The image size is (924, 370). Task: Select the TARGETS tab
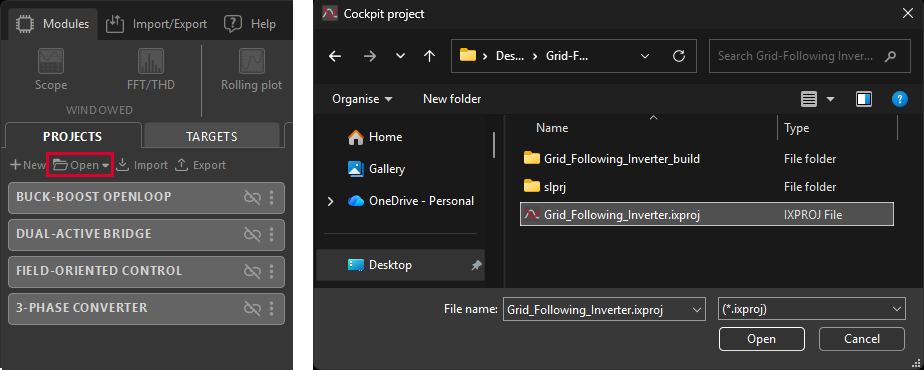(x=212, y=137)
